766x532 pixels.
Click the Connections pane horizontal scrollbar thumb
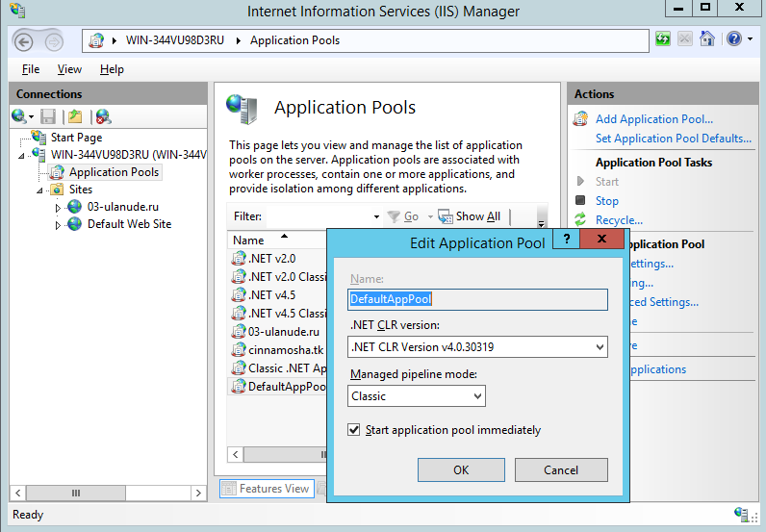(x=76, y=493)
